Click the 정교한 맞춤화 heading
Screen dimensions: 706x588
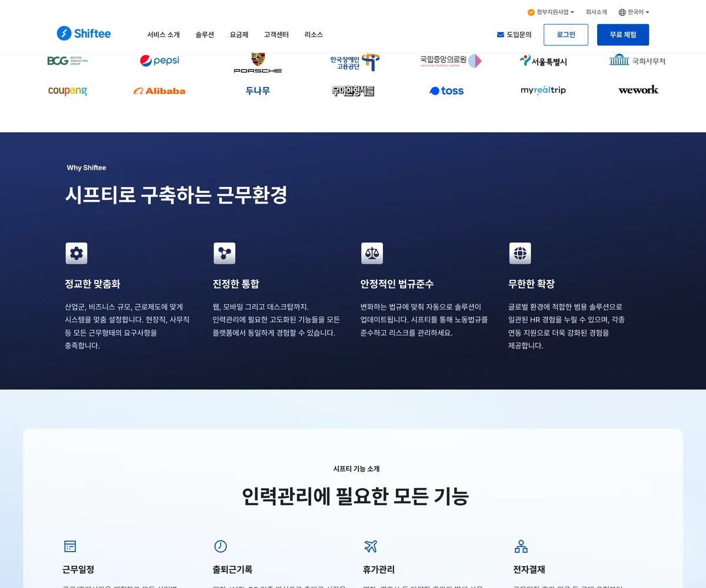pyautogui.click(x=92, y=284)
